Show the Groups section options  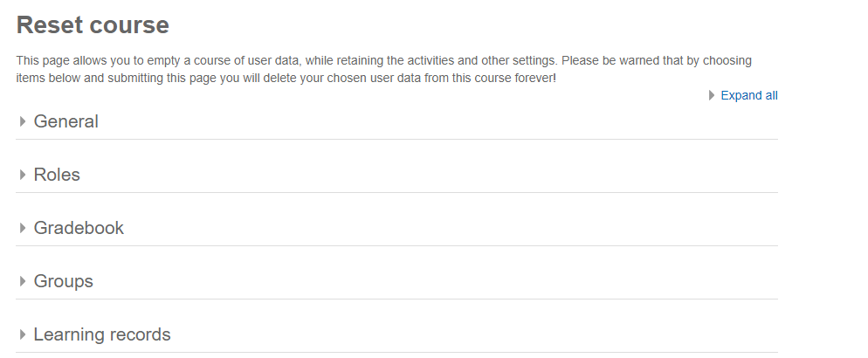point(63,282)
